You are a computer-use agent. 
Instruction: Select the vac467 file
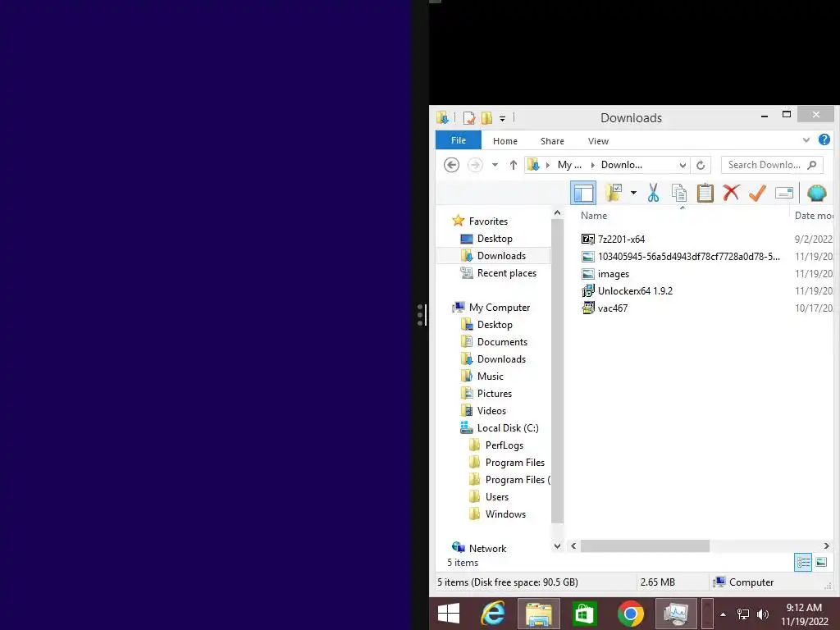point(605,308)
